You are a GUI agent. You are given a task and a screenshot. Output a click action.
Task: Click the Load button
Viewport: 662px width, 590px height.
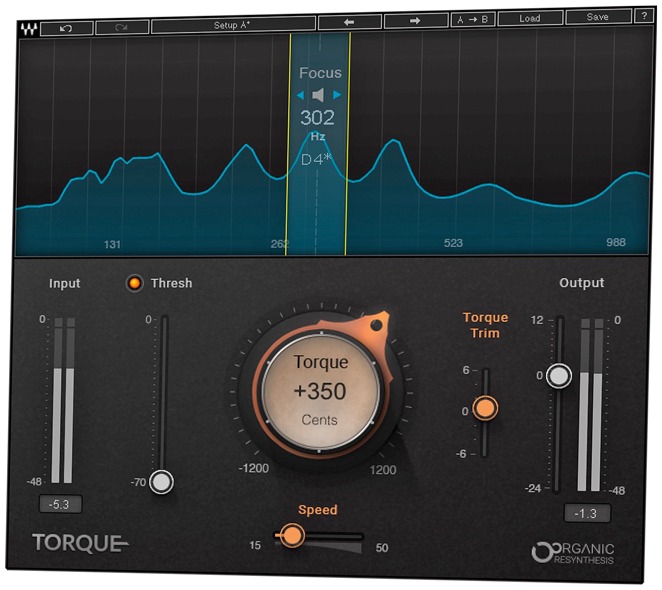click(530, 18)
